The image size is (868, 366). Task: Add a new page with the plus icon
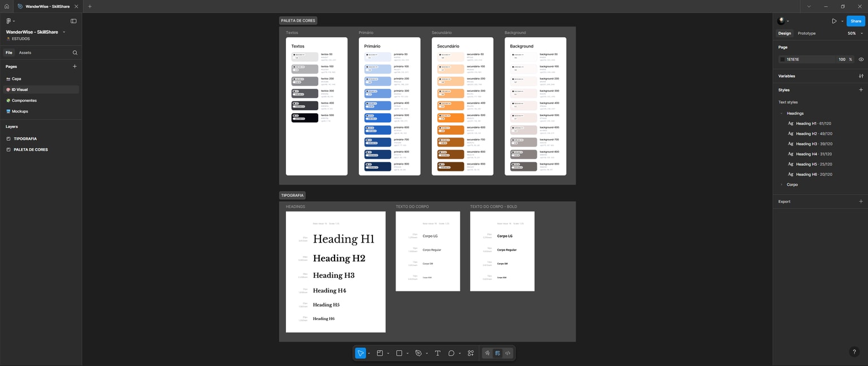[x=75, y=66]
